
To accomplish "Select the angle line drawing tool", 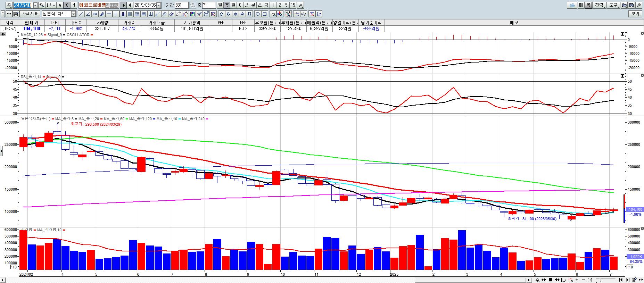I will pyautogui.click(x=88, y=14).
